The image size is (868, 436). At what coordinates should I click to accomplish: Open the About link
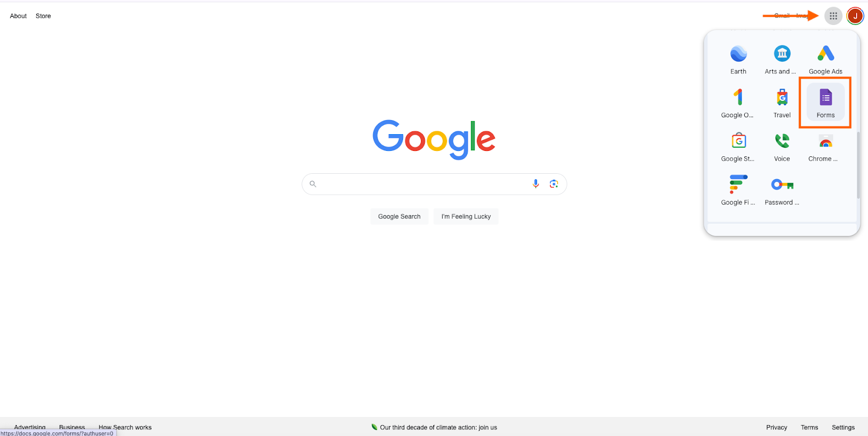[18, 16]
